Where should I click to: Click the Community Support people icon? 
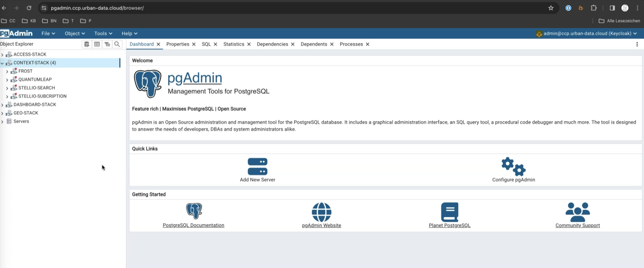(578, 212)
